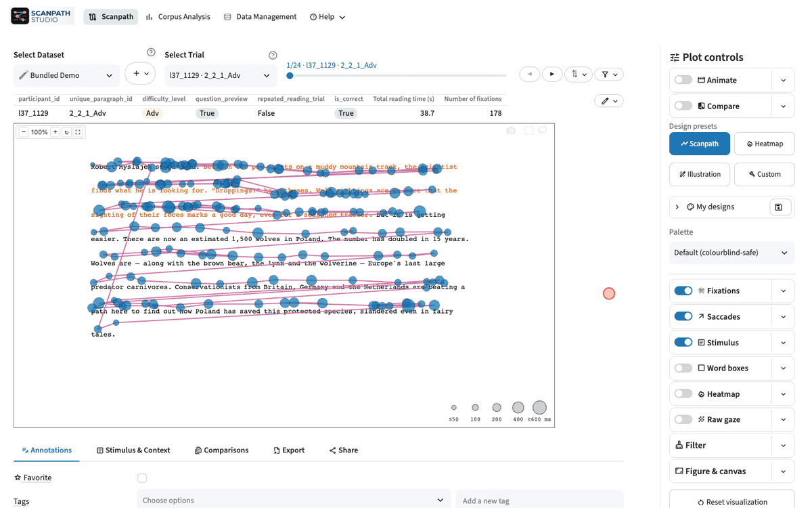Expand the Compare options chevron
The image size is (812, 508).
pos(783,106)
